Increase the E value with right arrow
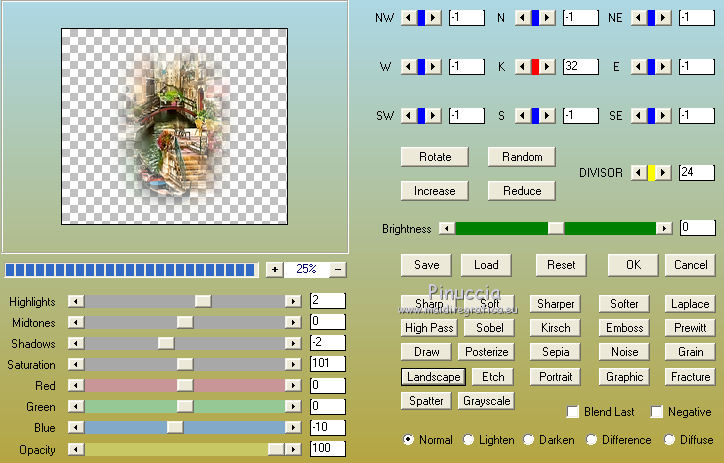This screenshot has height=463, width=724. click(663, 67)
